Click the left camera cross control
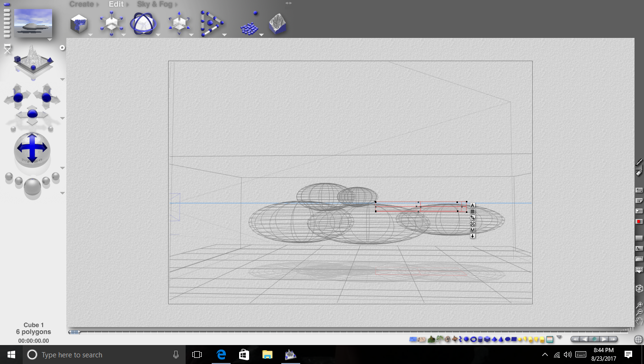Viewport: 644px width, 364px height. click(18, 97)
